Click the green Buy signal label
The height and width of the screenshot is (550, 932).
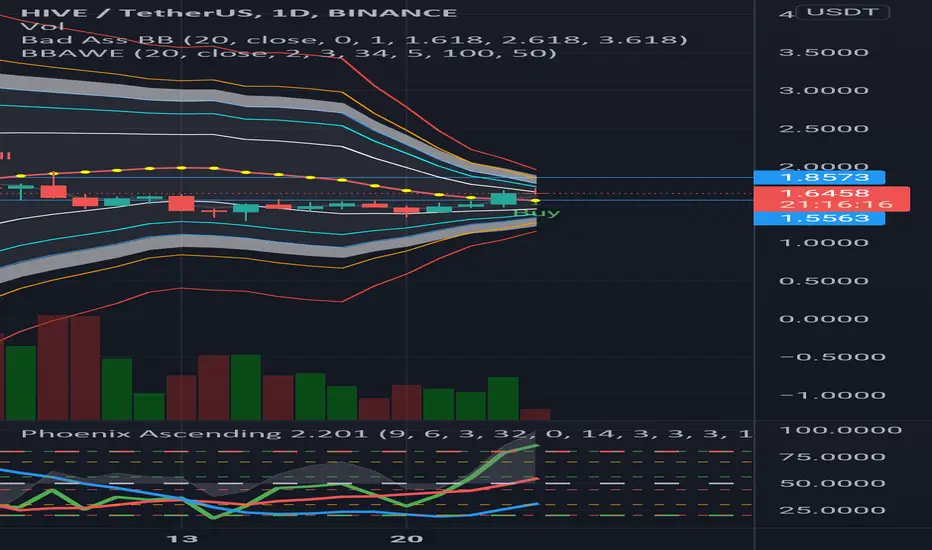pyautogui.click(x=536, y=213)
